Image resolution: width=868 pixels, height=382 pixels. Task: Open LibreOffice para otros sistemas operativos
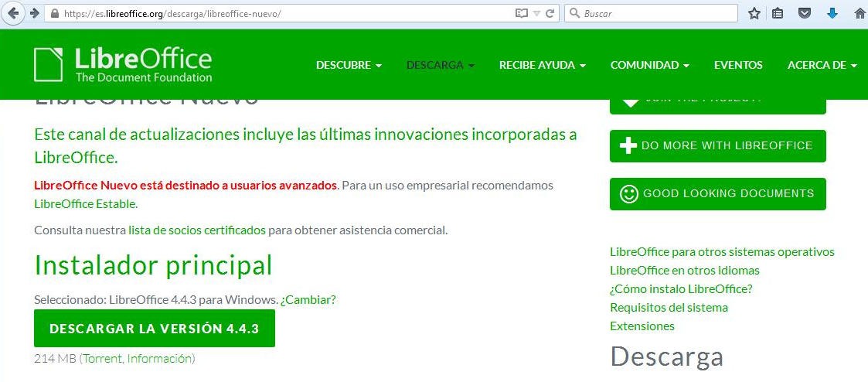(722, 252)
